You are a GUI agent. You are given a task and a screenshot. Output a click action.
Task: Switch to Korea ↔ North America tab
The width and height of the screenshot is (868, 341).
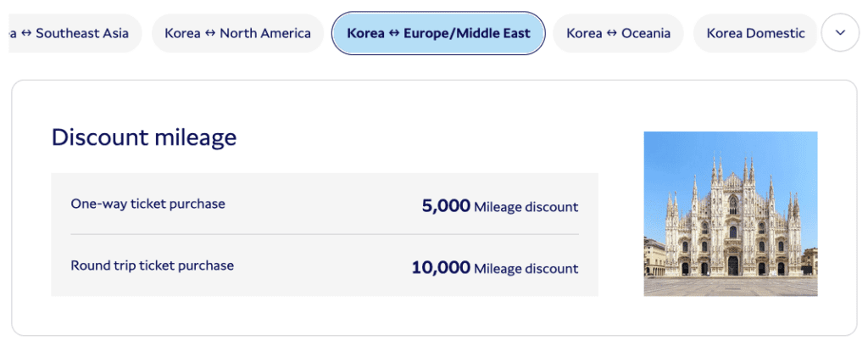pyautogui.click(x=237, y=34)
